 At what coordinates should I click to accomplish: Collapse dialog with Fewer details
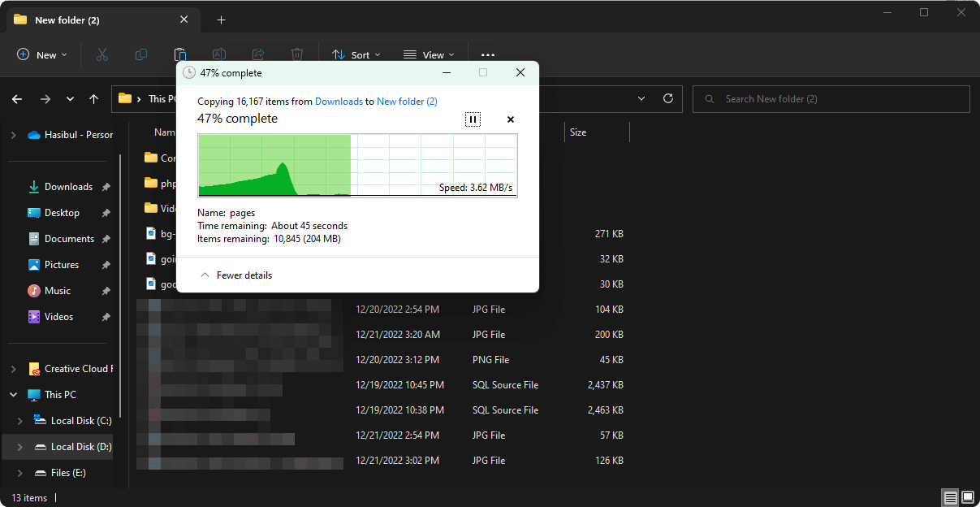(236, 275)
